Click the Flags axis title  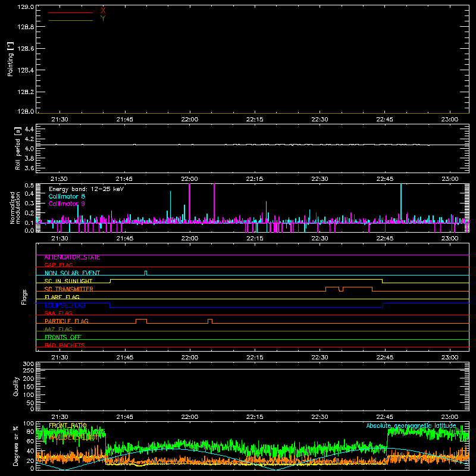click(24, 297)
